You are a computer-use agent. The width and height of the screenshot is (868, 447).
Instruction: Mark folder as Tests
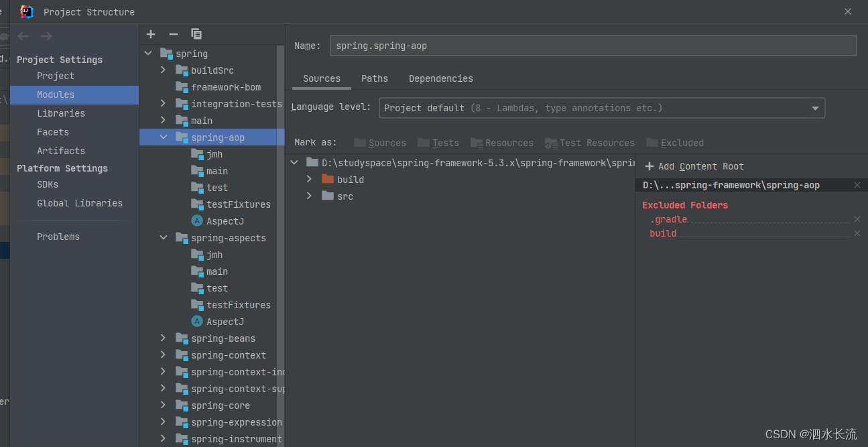coord(438,143)
